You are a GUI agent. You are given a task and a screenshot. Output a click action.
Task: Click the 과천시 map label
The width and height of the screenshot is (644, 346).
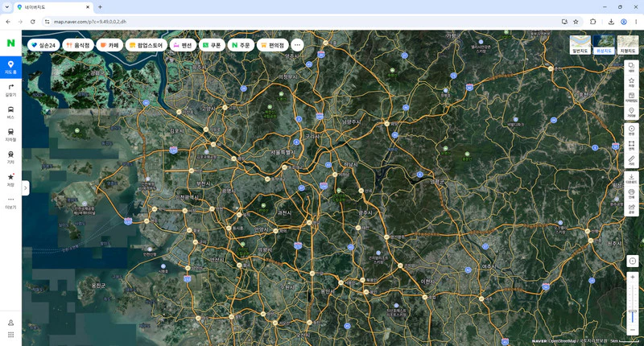click(285, 213)
